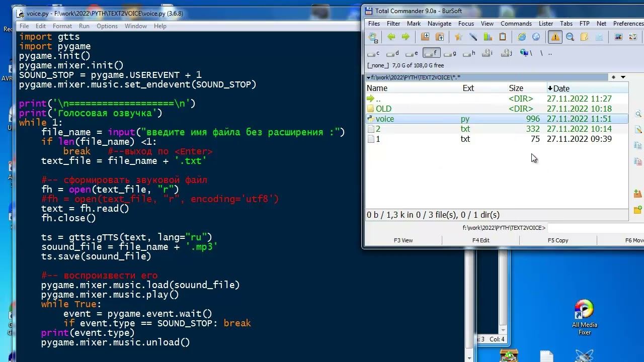Viewport: 644px width, 362px height.
Task: Open Files menu in Total Commander
Action: [374, 24]
